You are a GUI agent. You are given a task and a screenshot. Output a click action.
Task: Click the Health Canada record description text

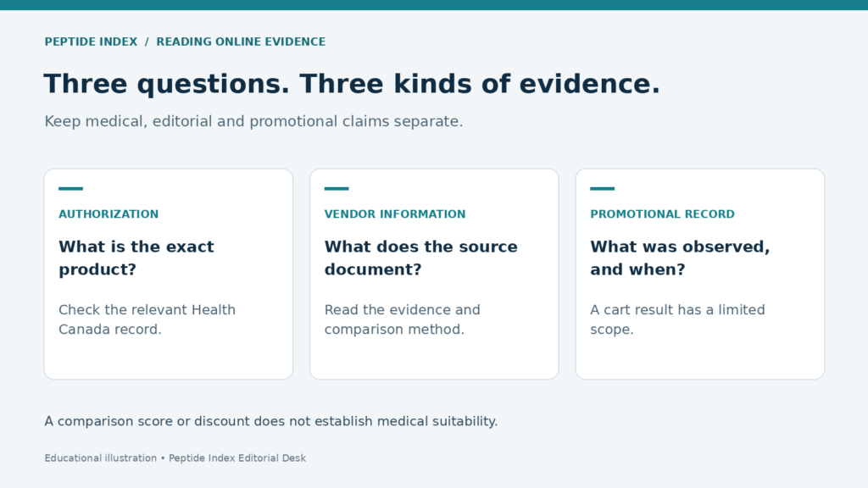pyautogui.click(x=147, y=319)
